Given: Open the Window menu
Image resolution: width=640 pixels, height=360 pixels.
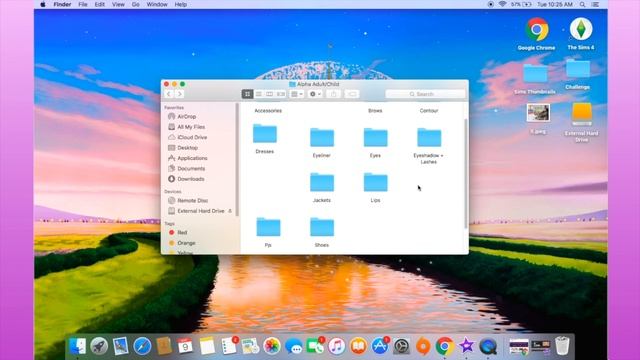Looking at the screenshot, I should (157, 4).
